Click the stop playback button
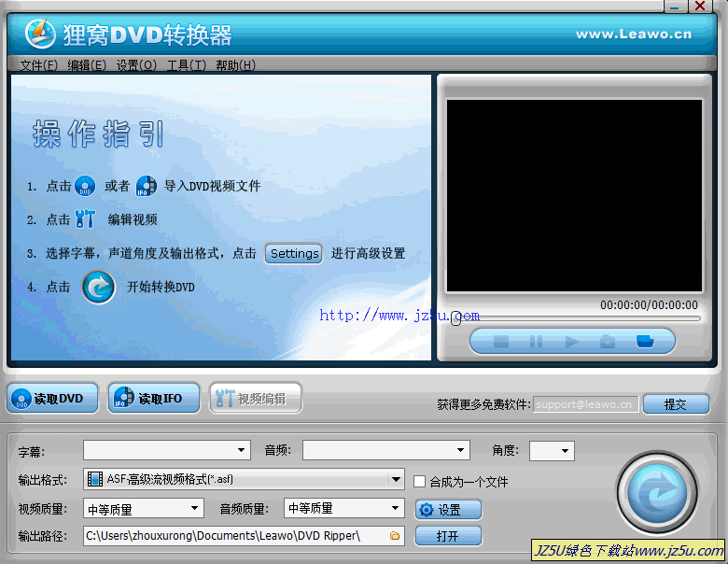The height and width of the screenshot is (564, 728). pyautogui.click(x=501, y=342)
